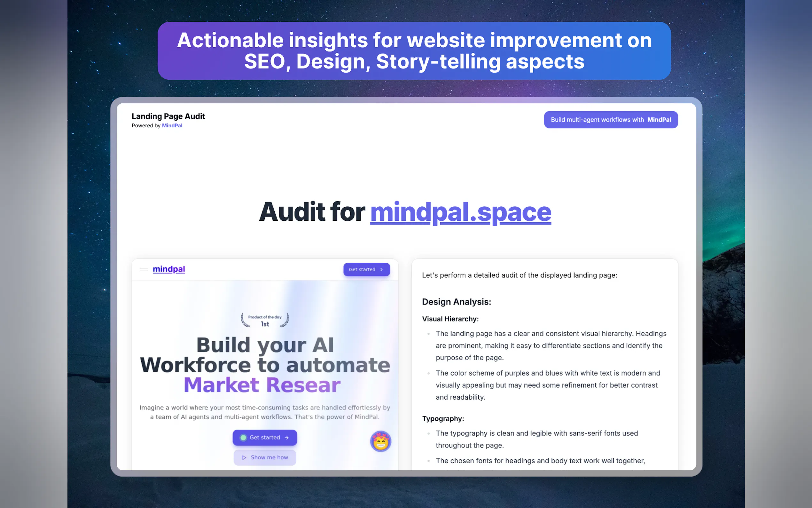Click the chevron on the top Get started button

(x=381, y=269)
